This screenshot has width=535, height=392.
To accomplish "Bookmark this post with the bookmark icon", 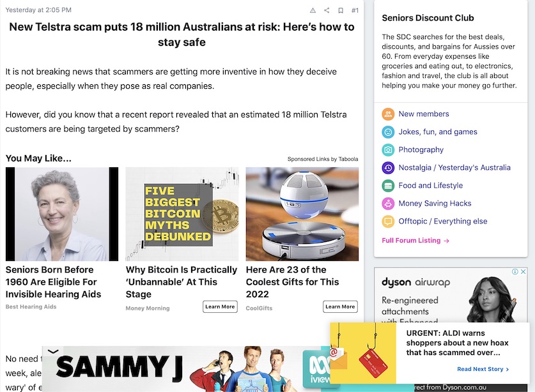I will (341, 11).
